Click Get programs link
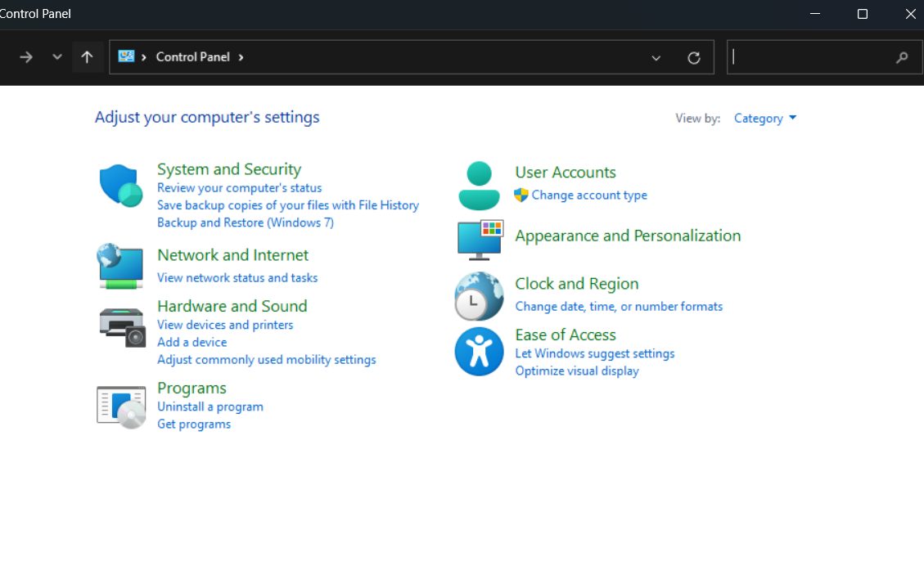The height and width of the screenshot is (575, 924). click(x=194, y=425)
